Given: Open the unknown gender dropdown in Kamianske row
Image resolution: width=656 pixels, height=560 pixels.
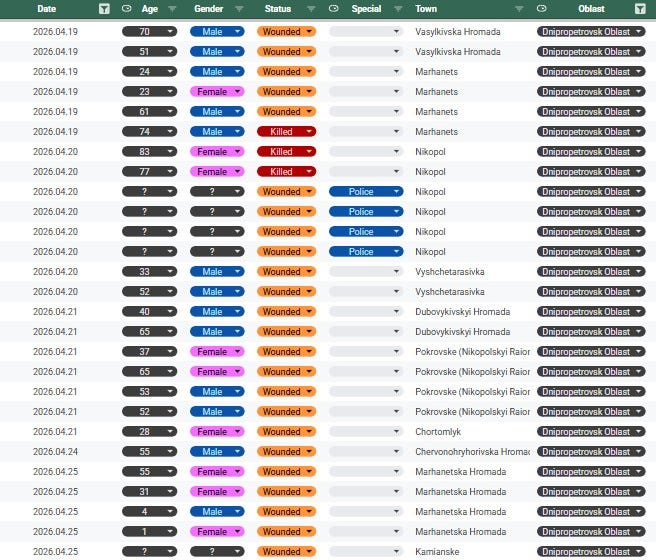Looking at the screenshot, I should coord(217,552).
